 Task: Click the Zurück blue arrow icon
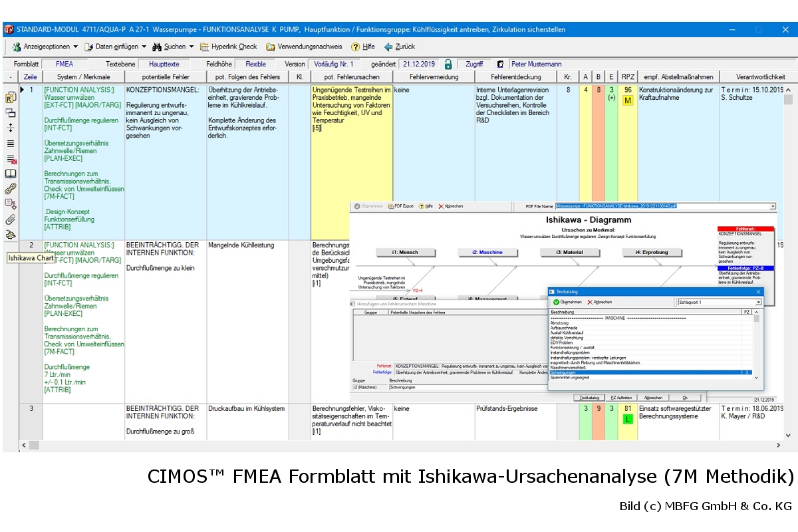click(388, 47)
